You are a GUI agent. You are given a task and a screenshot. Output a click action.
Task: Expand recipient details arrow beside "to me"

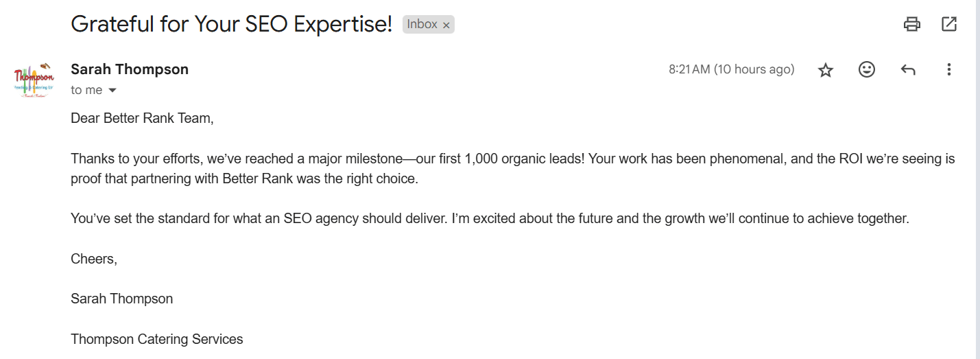tap(112, 91)
